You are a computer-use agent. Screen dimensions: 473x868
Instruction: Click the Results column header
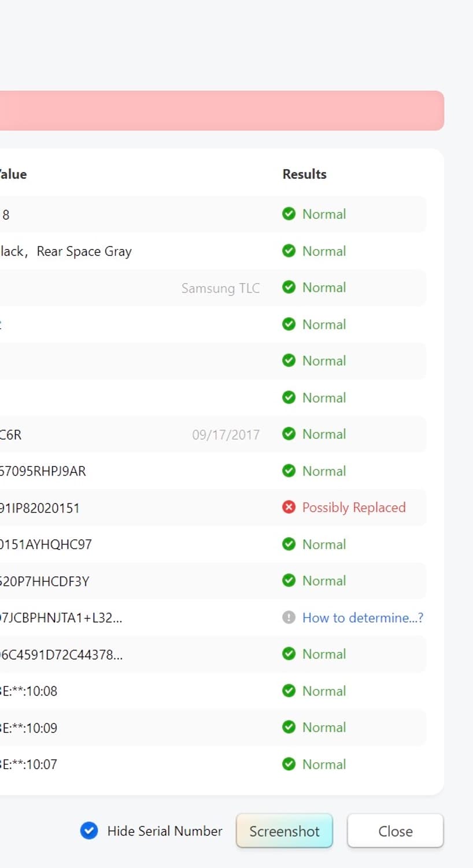(x=304, y=174)
